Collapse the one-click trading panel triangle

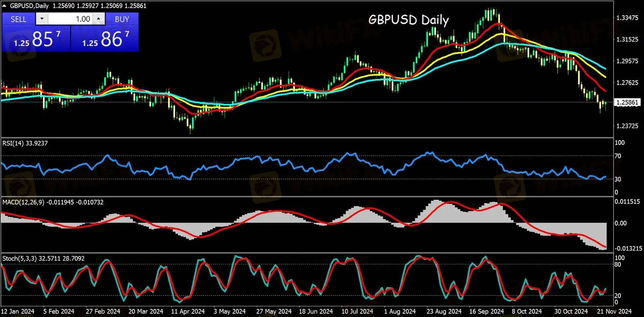[4, 6]
